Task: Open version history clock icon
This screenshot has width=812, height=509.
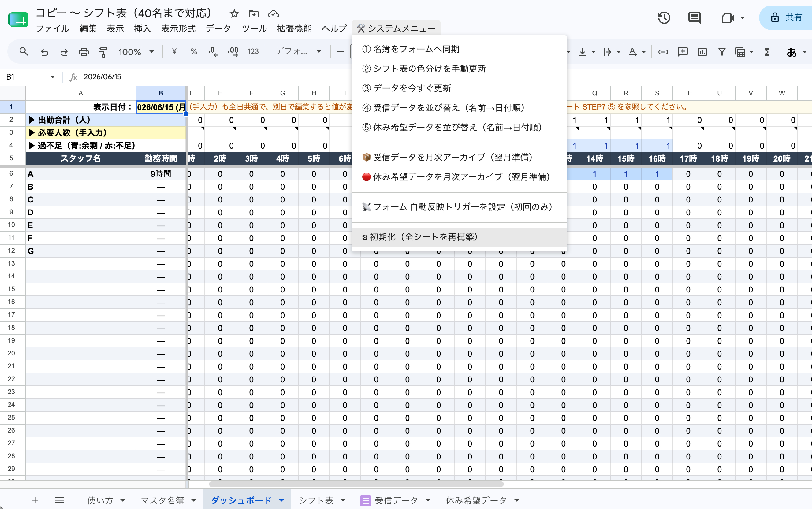Action: 664,17
